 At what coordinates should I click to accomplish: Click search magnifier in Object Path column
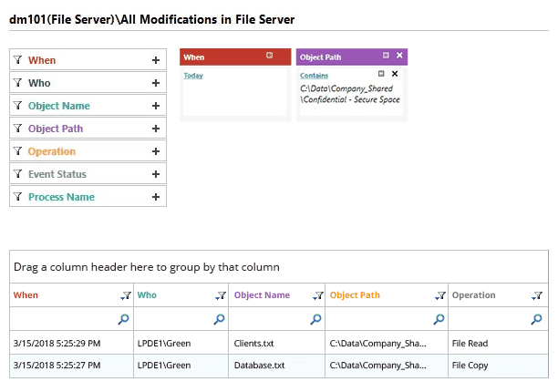click(439, 319)
